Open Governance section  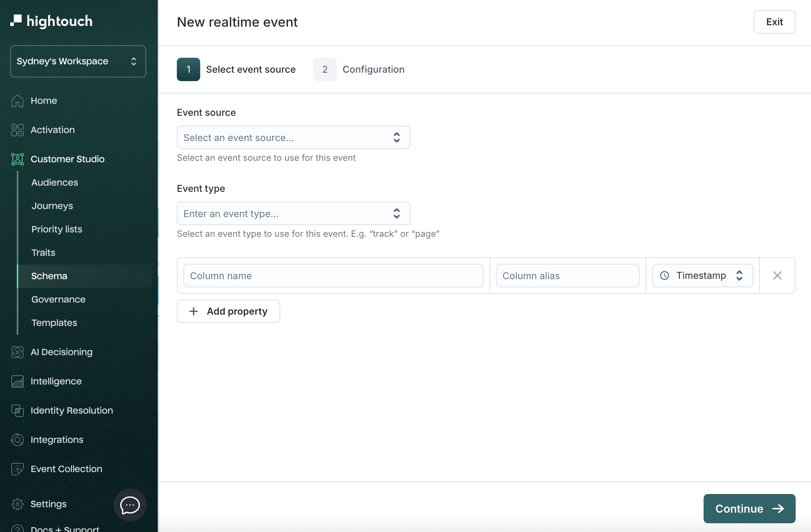pyautogui.click(x=58, y=299)
